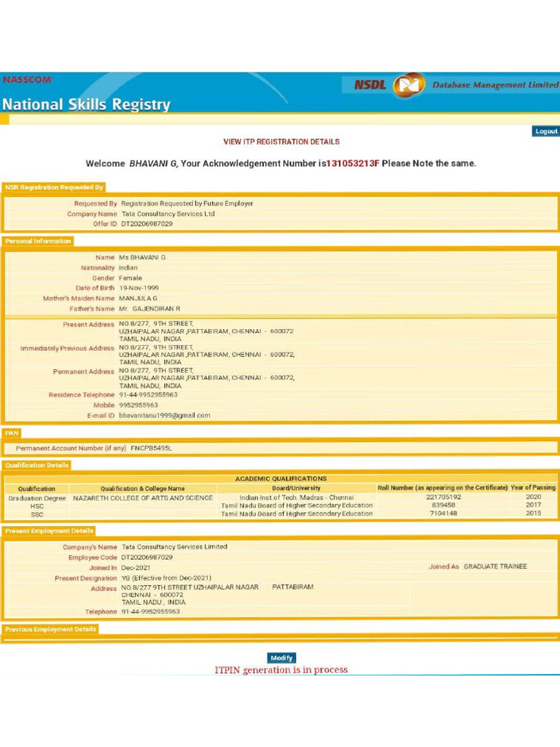Click the 'Board/University' column header

pyautogui.click(x=296, y=488)
